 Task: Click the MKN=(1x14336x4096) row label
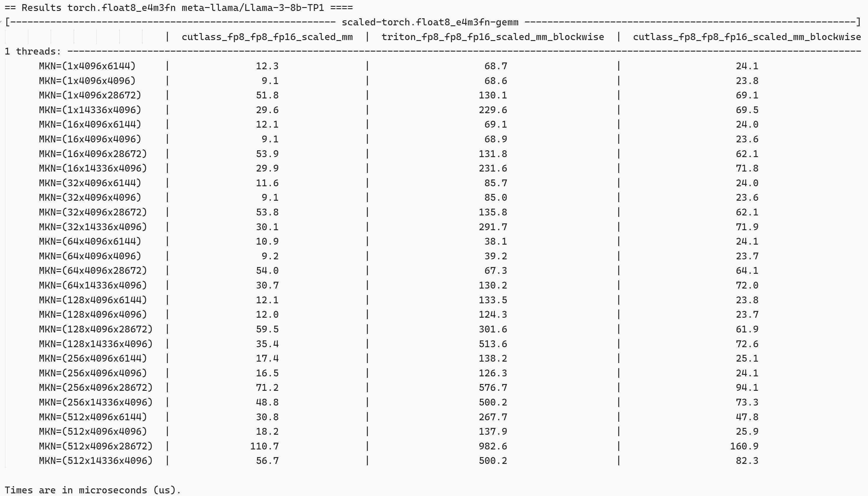(x=90, y=110)
